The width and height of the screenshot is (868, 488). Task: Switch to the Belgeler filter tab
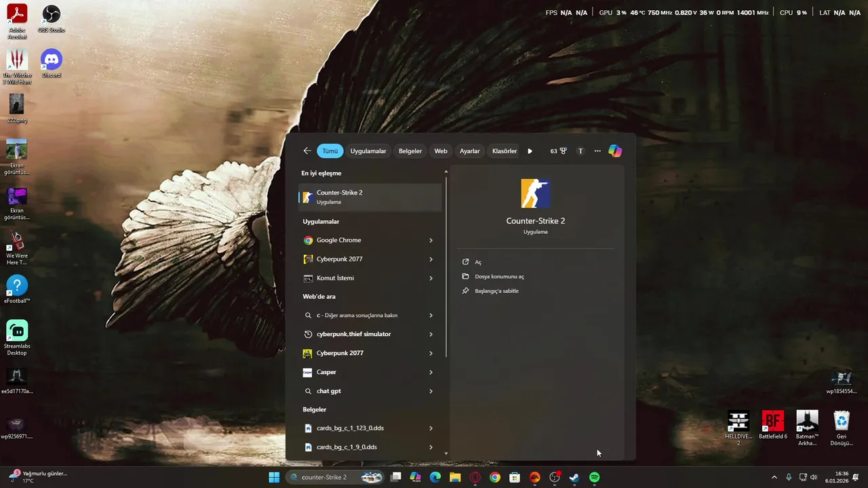point(410,151)
